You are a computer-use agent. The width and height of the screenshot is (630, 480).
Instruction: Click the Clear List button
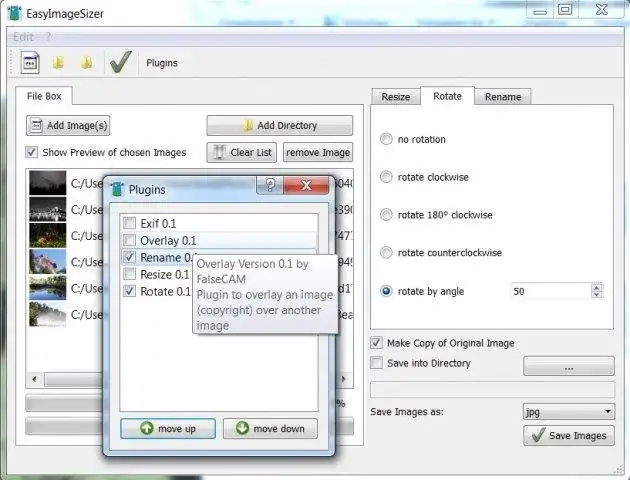click(x=241, y=152)
